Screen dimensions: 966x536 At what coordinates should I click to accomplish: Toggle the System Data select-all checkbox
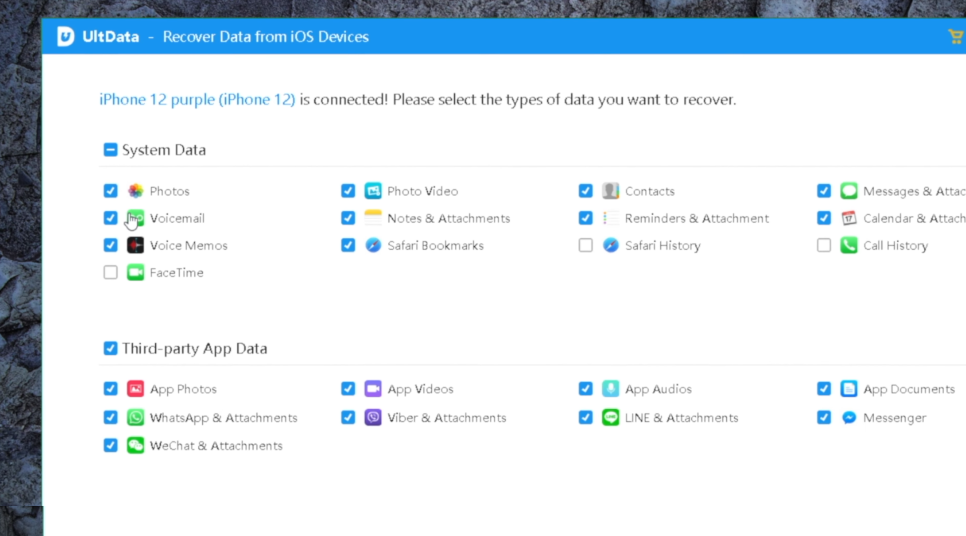(x=110, y=150)
